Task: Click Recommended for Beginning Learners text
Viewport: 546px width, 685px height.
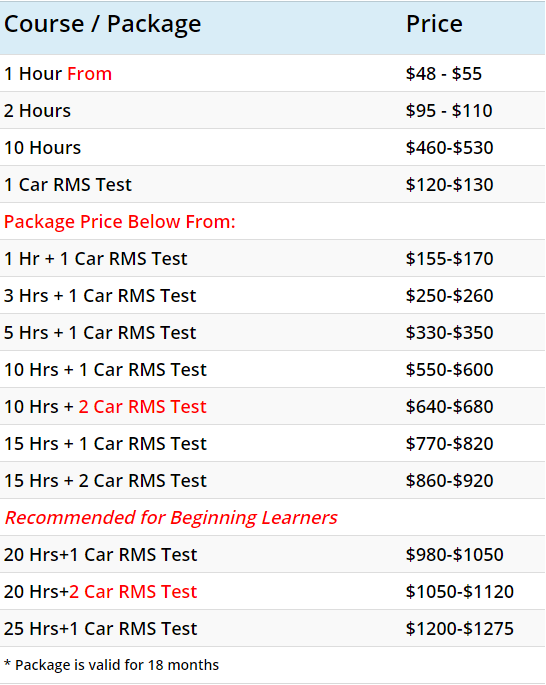Action: click(171, 518)
